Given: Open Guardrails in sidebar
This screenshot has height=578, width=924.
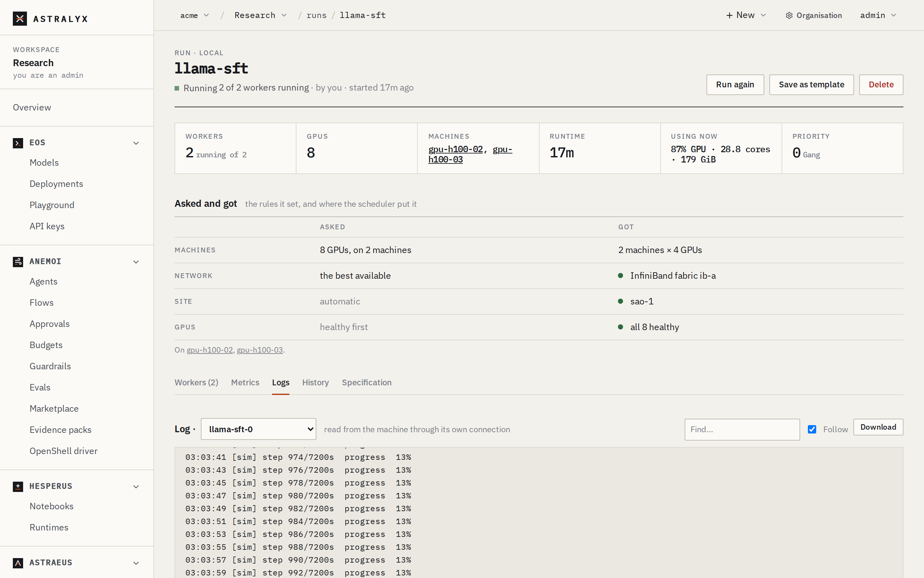Looking at the screenshot, I should (50, 366).
